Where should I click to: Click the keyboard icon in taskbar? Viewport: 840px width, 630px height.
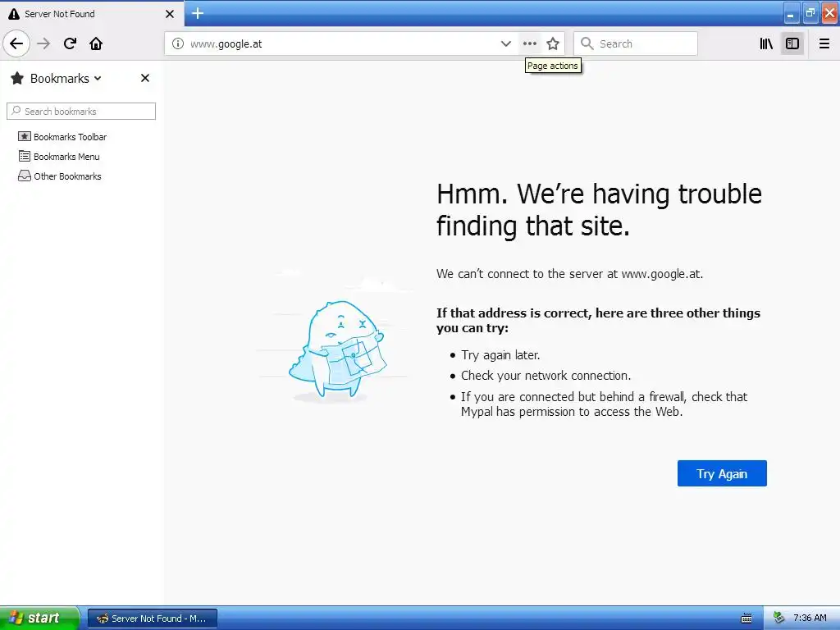pyautogui.click(x=746, y=619)
